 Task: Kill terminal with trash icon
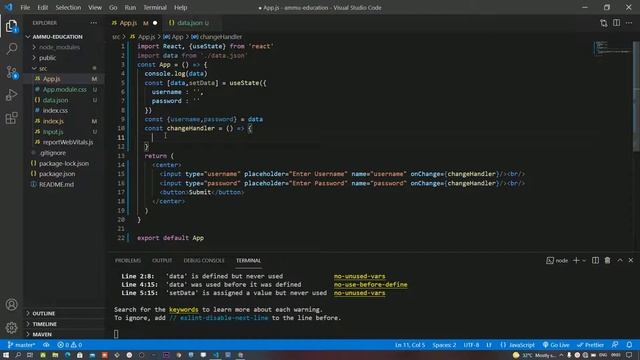607,260
